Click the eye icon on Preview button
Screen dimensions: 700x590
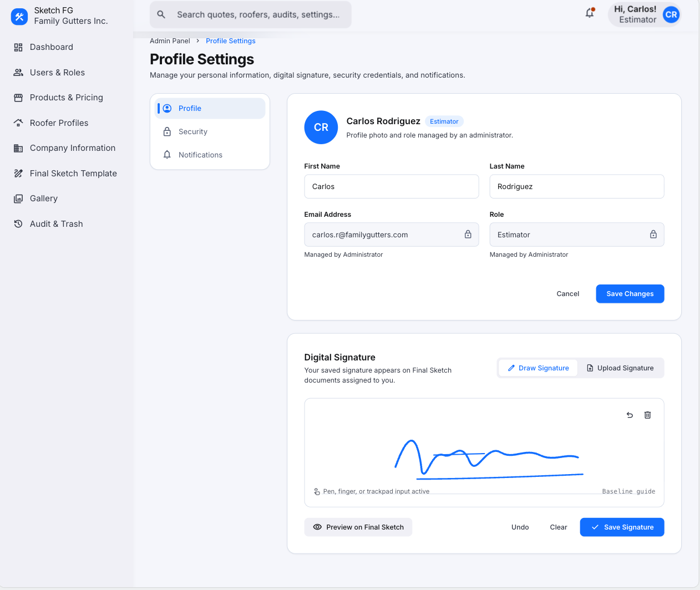(317, 527)
